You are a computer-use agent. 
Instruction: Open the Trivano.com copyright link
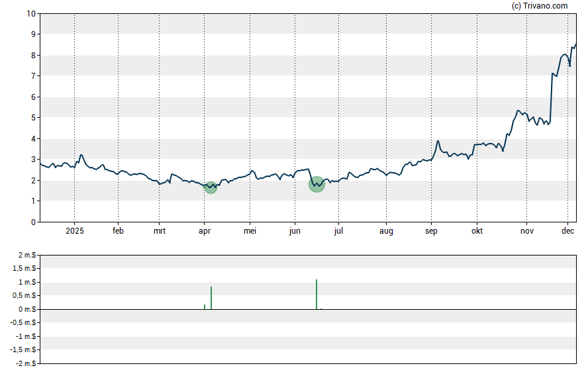coord(540,6)
